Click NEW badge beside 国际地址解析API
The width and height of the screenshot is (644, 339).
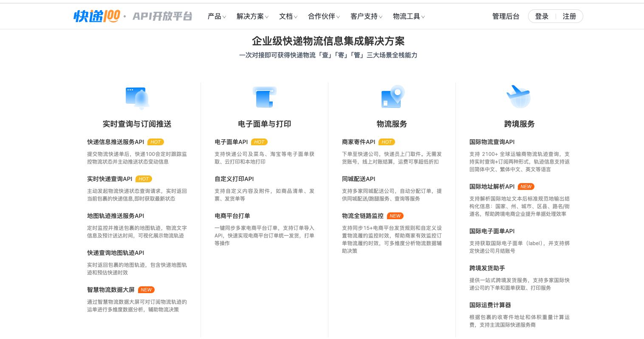[526, 186]
